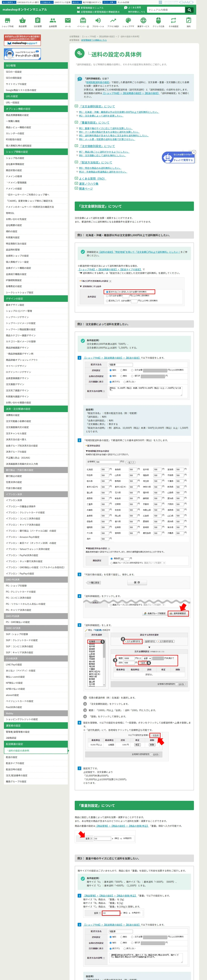Click the マニュアル内検索 search field

coord(165,10)
